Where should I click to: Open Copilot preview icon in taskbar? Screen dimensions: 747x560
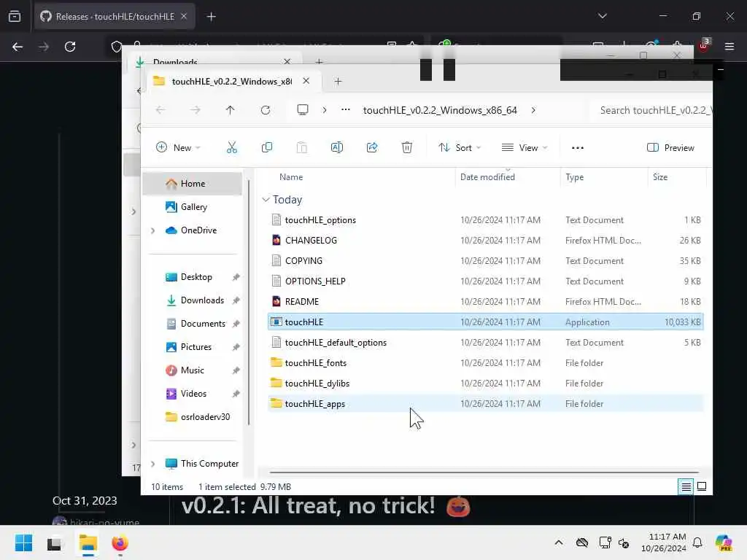coord(724,542)
